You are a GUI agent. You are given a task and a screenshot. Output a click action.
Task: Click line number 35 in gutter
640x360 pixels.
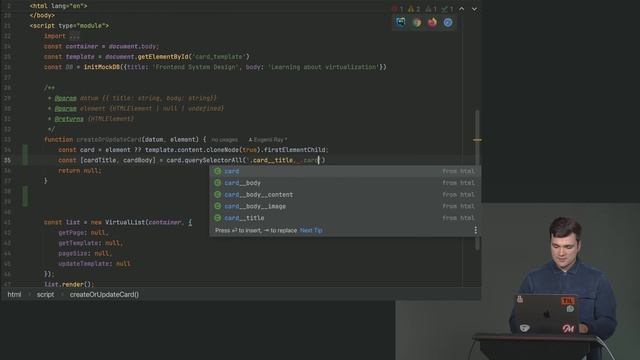[x=7, y=160]
